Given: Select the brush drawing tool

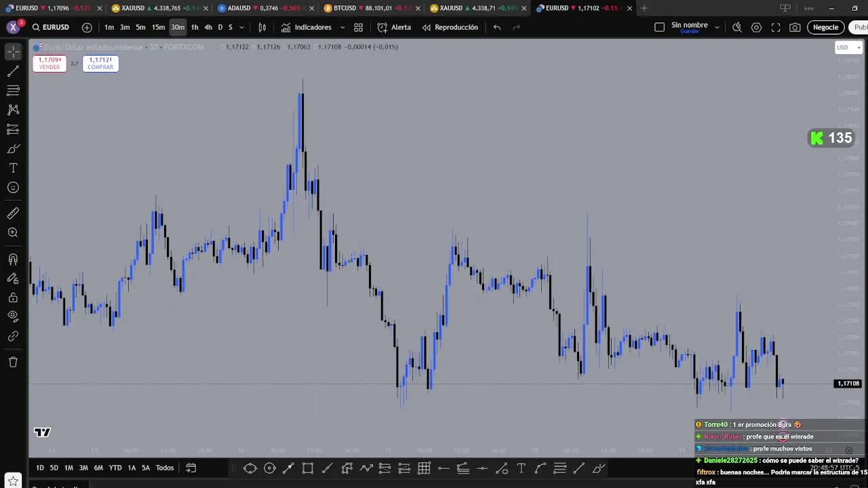Looking at the screenshot, I should tap(13, 149).
